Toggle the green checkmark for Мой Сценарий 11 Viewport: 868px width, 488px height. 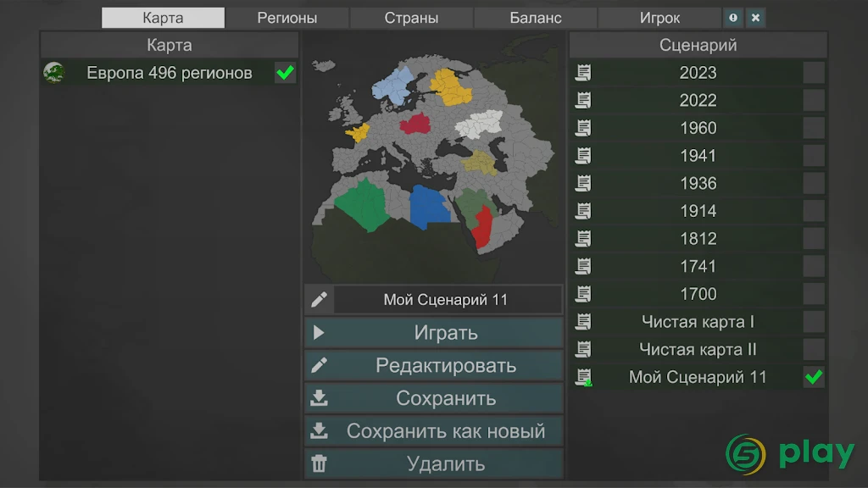[x=814, y=377]
